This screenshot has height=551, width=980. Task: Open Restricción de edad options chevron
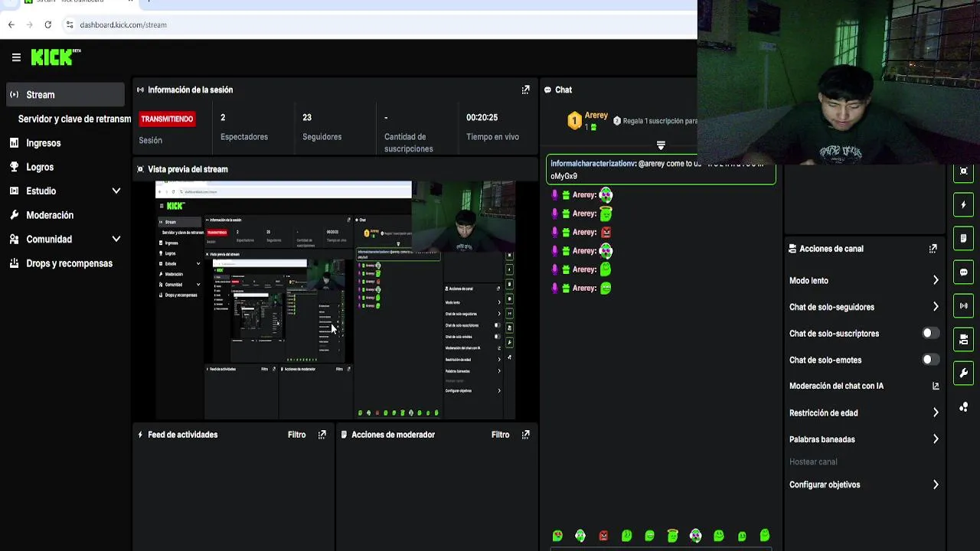coord(936,412)
